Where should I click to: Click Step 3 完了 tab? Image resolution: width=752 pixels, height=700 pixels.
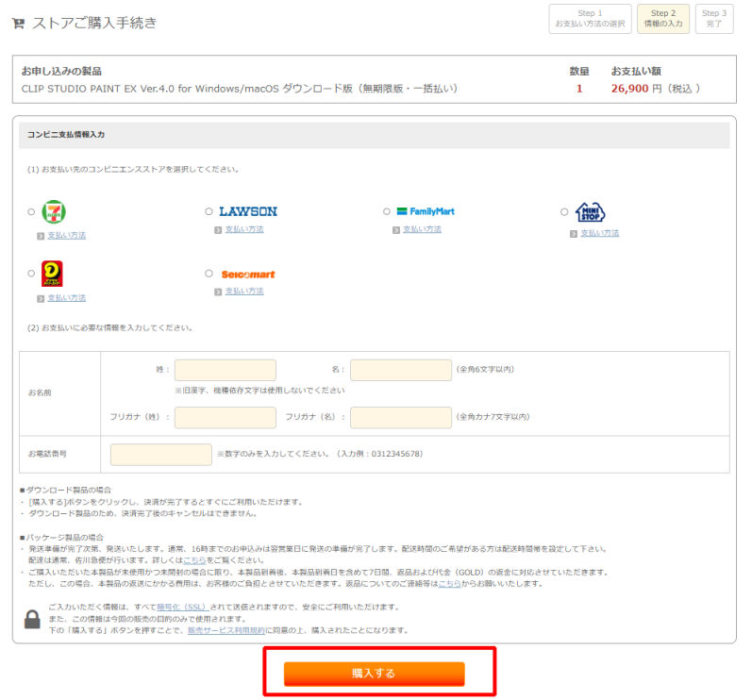tap(714, 19)
